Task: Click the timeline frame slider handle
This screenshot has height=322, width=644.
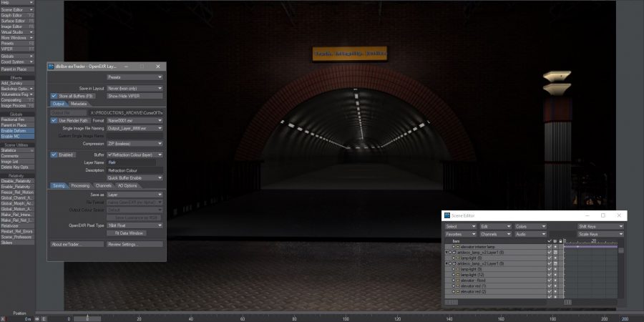Action: tap(87, 318)
